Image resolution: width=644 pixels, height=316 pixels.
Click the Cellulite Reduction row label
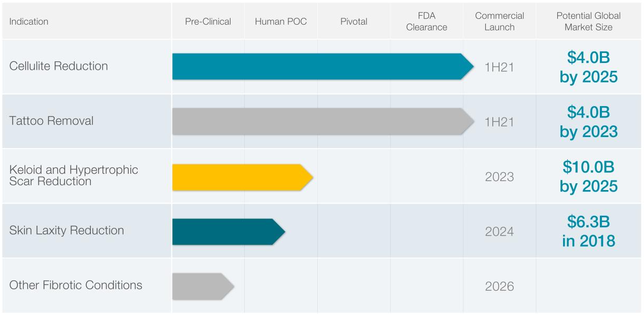click(58, 66)
